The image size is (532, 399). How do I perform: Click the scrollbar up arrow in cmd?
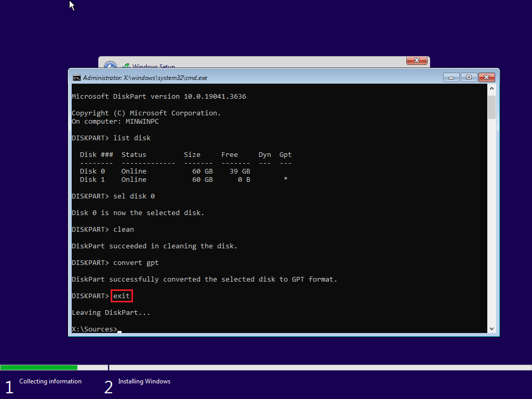[491, 88]
